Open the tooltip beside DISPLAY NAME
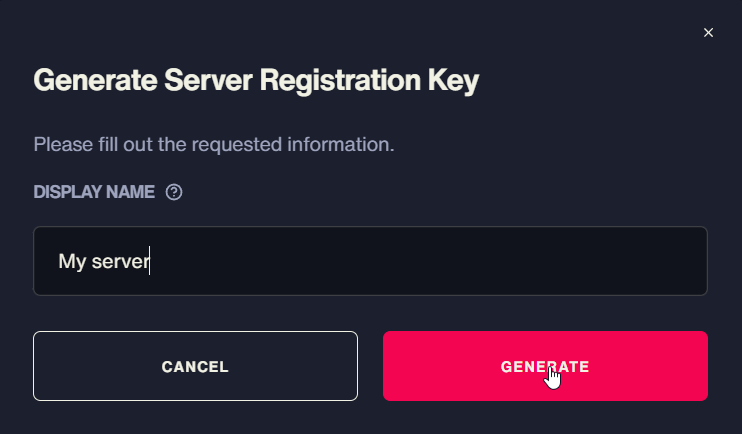742x434 pixels. click(174, 192)
